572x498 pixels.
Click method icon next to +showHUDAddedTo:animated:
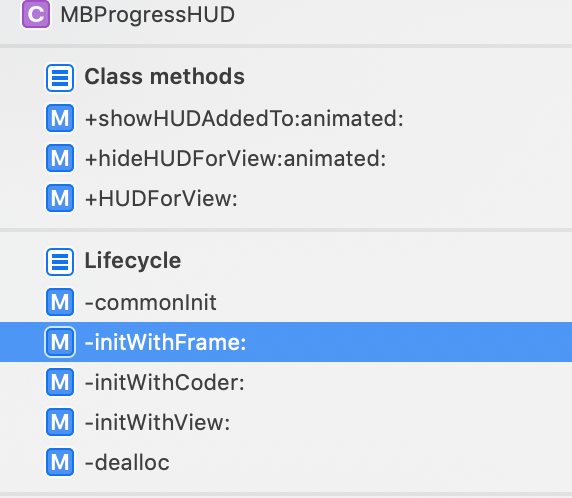(x=60, y=118)
